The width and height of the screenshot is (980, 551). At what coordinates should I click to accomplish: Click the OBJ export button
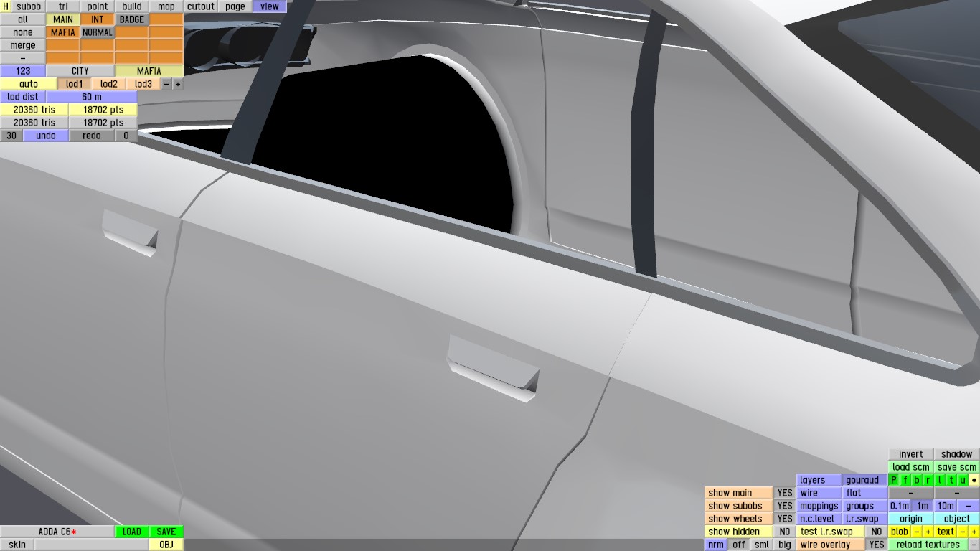[166, 545]
